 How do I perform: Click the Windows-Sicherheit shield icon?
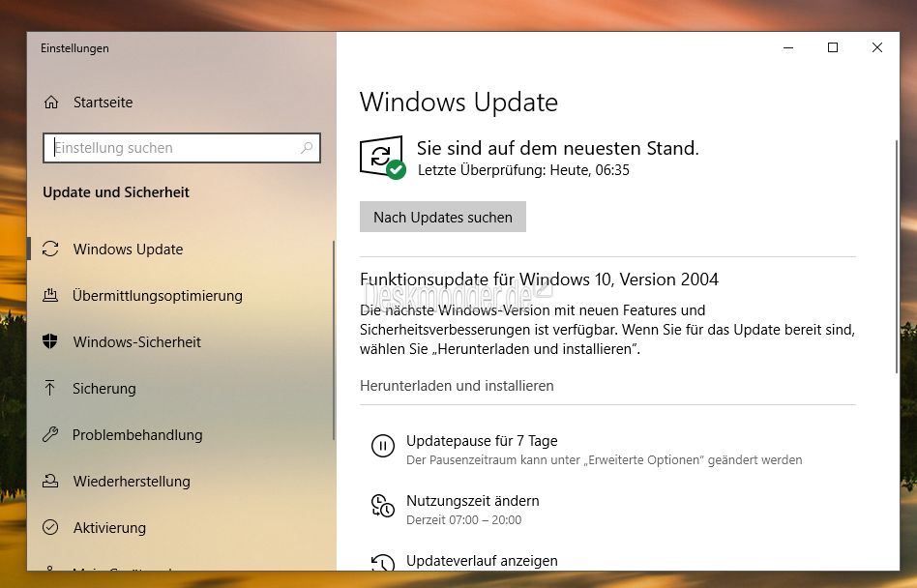click(x=50, y=341)
